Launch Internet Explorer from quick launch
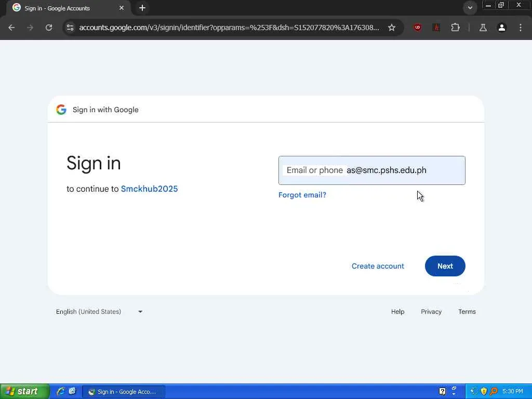Image resolution: width=532 pixels, height=399 pixels. (61, 392)
